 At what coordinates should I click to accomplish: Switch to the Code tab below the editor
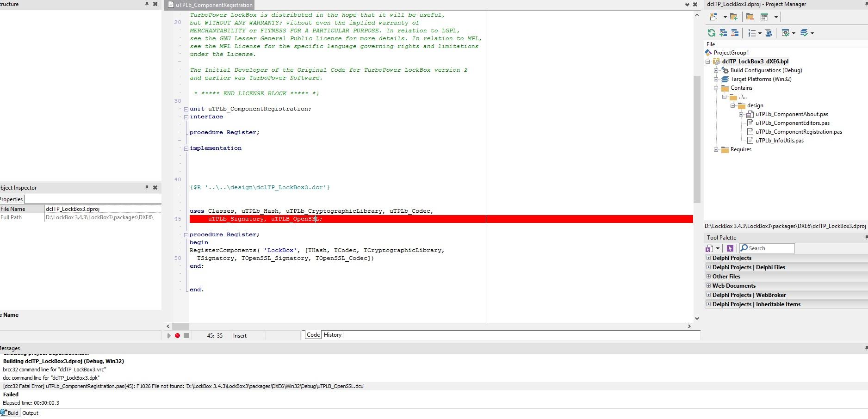(313, 335)
